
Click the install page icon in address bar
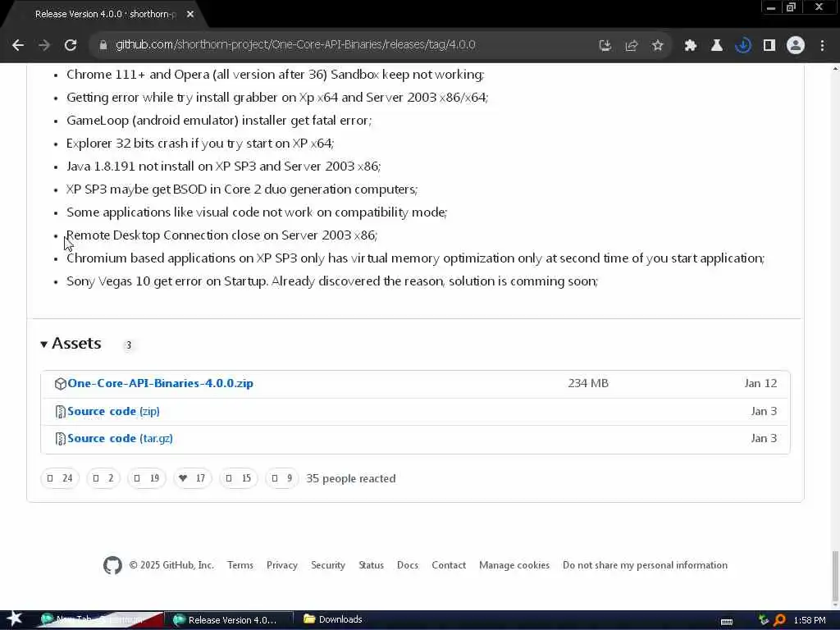pyautogui.click(x=605, y=46)
